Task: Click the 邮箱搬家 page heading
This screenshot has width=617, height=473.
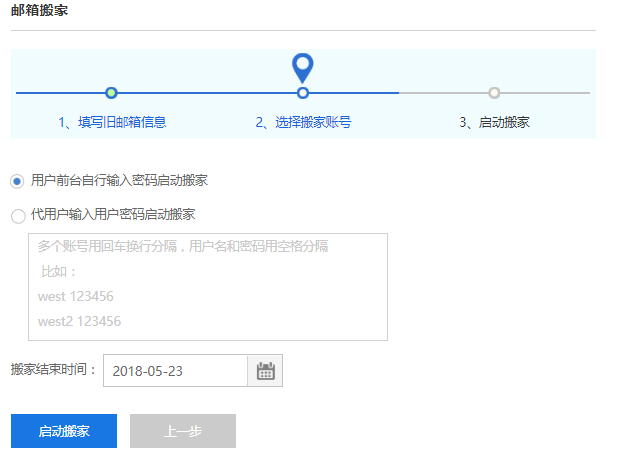Action: click(x=40, y=10)
